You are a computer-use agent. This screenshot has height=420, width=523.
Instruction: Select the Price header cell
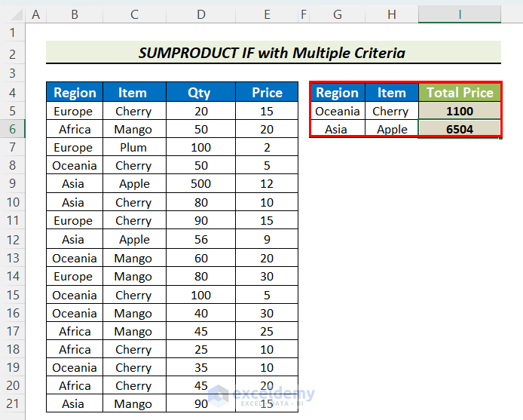pos(267,93)
